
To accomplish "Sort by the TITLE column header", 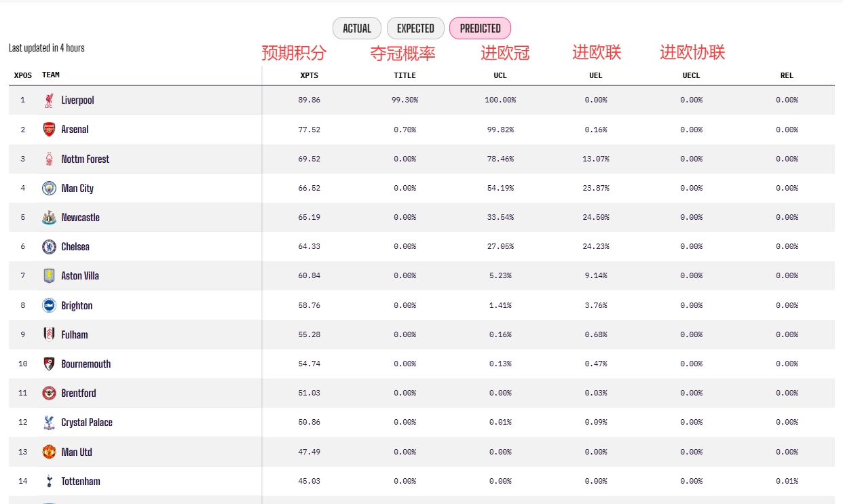I will pos(405,75).
